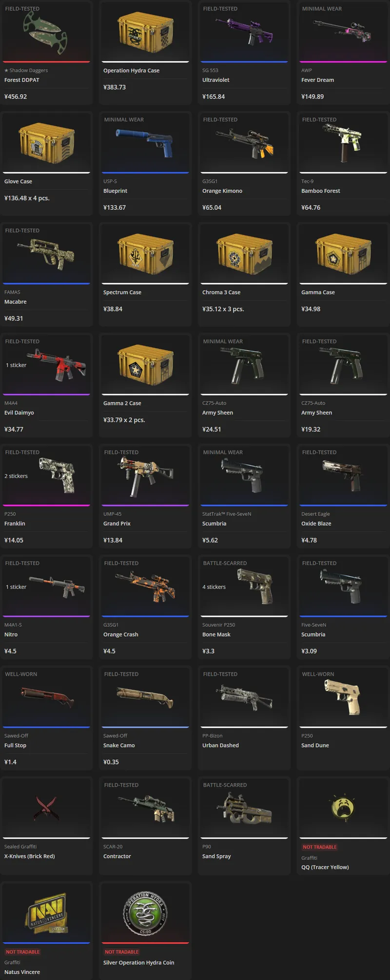This screenshot has height=980, width=390.
Task: Select the Operation Hydra Case image
Action: pos(145,32)
